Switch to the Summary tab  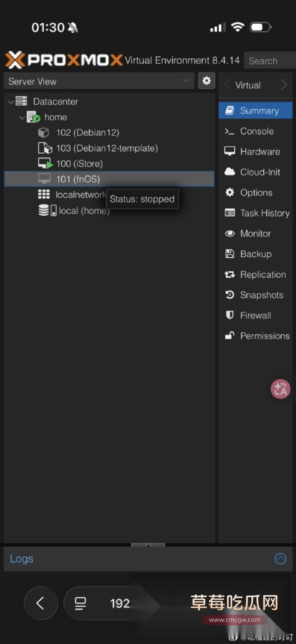(259, 111)
